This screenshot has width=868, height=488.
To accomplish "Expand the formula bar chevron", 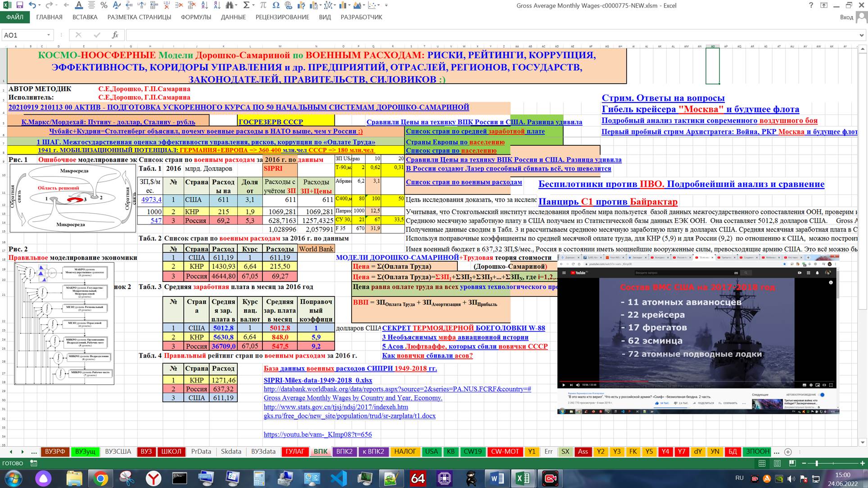I will (861, 35).
